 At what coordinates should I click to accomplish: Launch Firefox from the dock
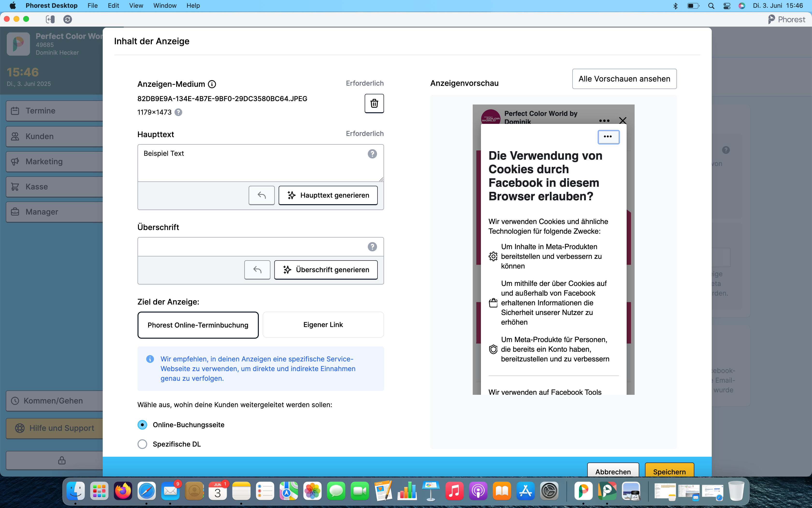coord(123,491)
